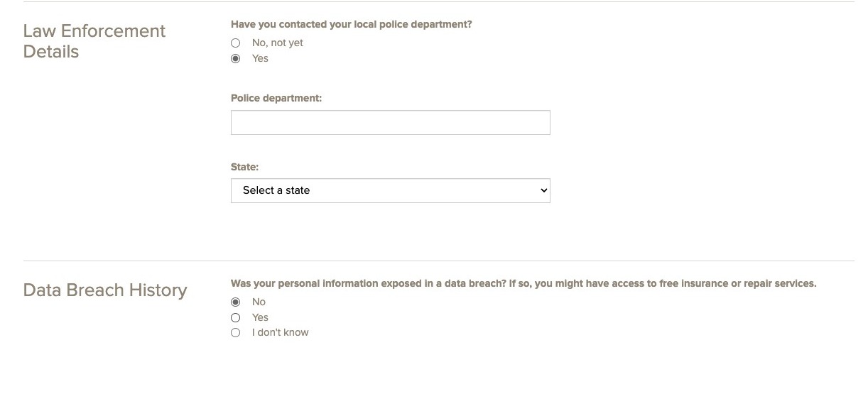Click the "Select a state" placeholder text

point(276,190)
